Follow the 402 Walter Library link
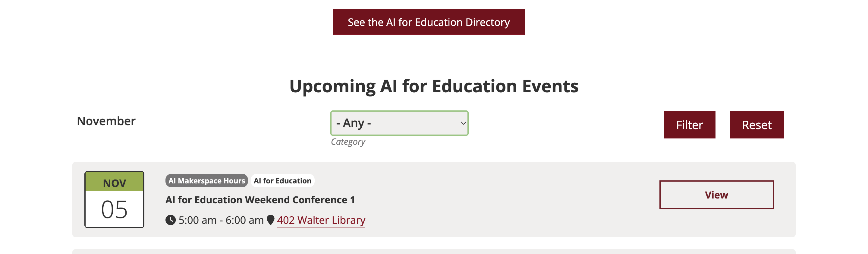Viewport: 868px width, 254px height. click(321, 220)
